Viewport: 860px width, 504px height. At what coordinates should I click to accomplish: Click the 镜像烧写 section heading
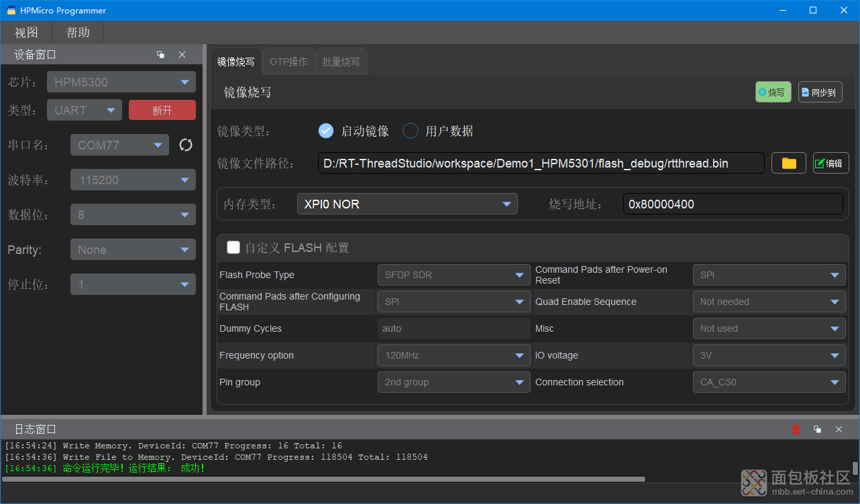point(248,92)
